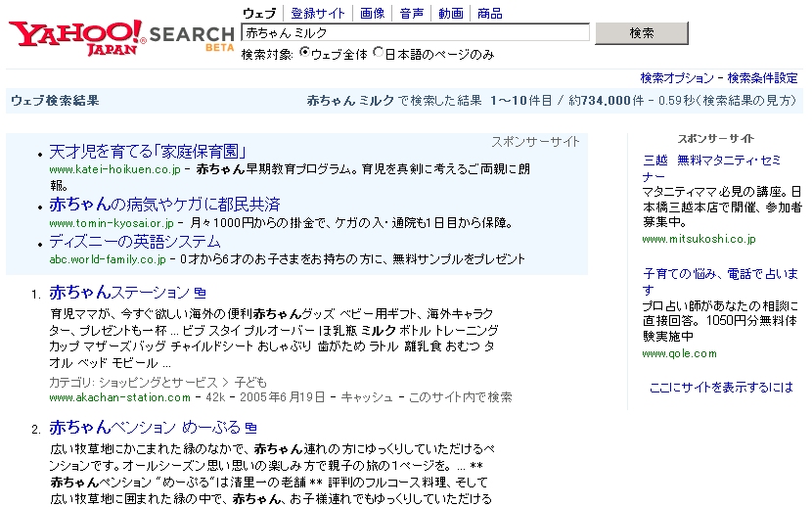Open new-window icon beside 赤ちゃんステーション
Screen dimensions: 812x507
pyautogui.click(x=200, y=293)
